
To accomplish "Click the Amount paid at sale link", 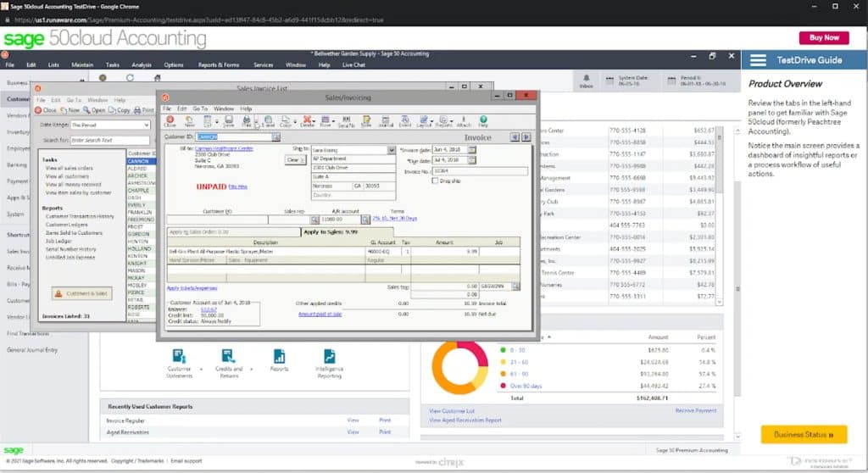I will [320, 314].
